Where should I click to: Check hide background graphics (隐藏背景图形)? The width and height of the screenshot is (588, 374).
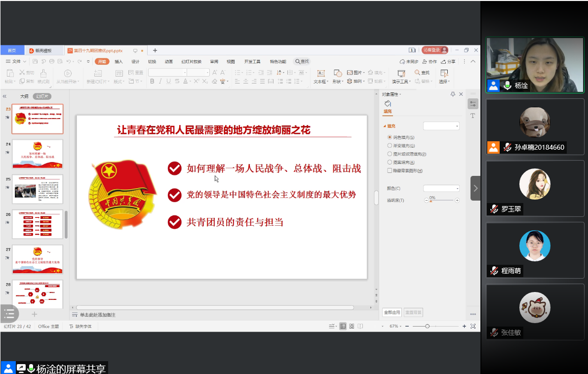pos(390,171)
